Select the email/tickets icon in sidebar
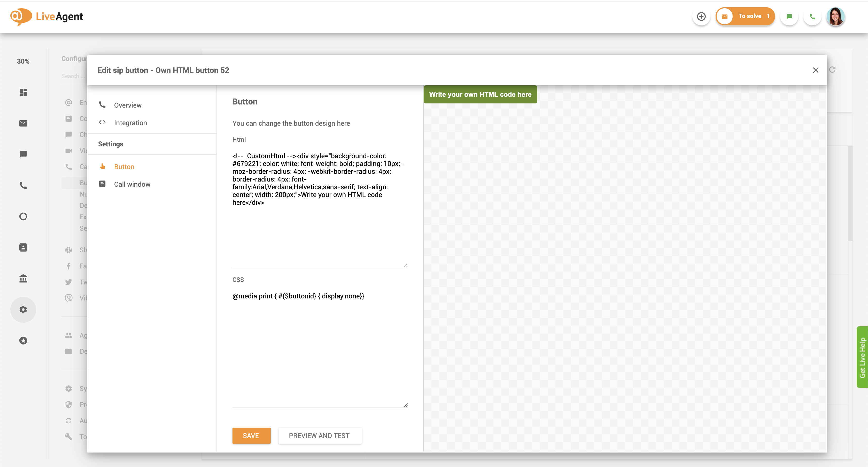The width and height of the screenshot is (868, 467). pos(23,123)
